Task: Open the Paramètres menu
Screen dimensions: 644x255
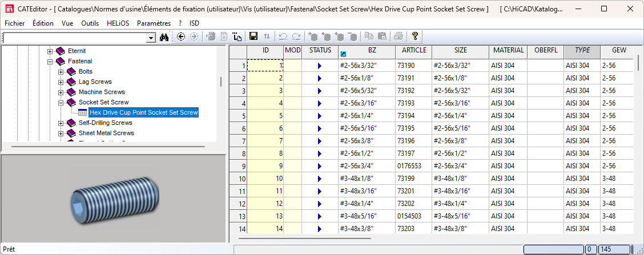Action: [154, 23]
